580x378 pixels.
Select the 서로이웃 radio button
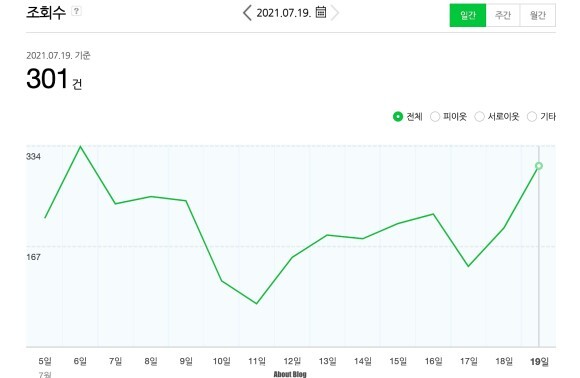click(x=479, y=117)
